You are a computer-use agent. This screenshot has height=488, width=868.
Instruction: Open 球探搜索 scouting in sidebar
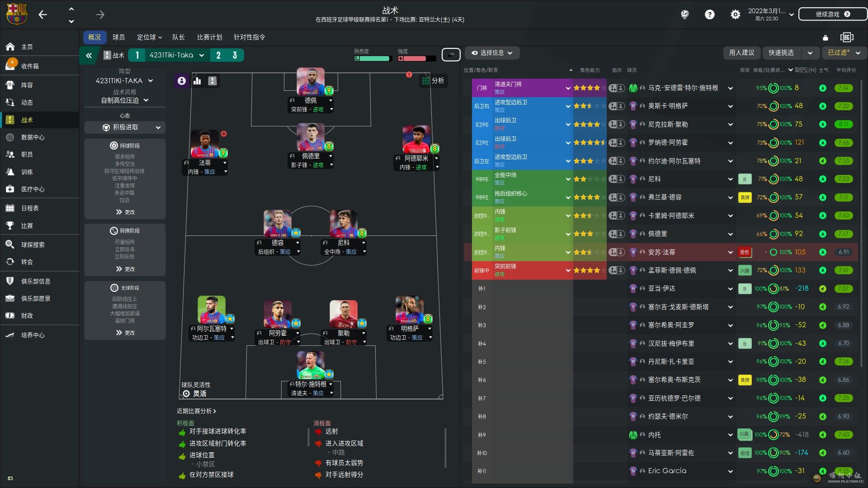[40, 244]
